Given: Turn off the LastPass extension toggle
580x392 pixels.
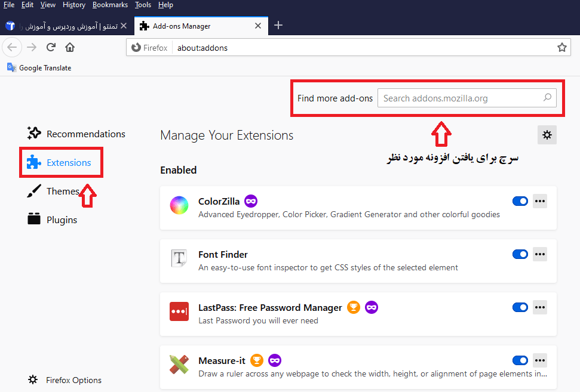Looking at the screenshot, I should [x=520, y=307].
